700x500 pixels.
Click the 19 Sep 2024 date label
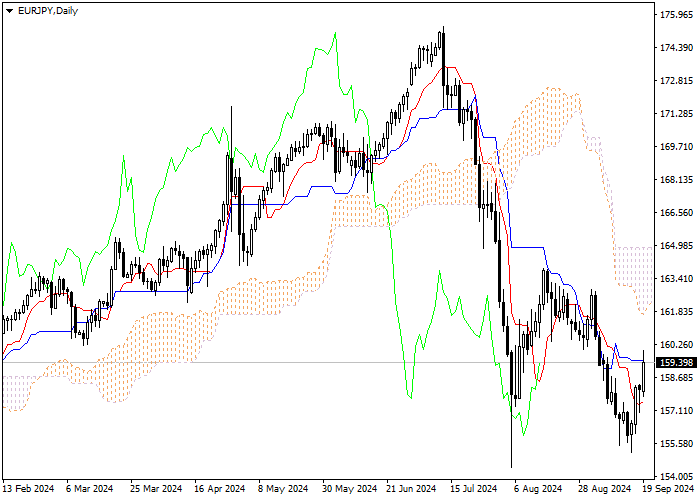point(668,489)
